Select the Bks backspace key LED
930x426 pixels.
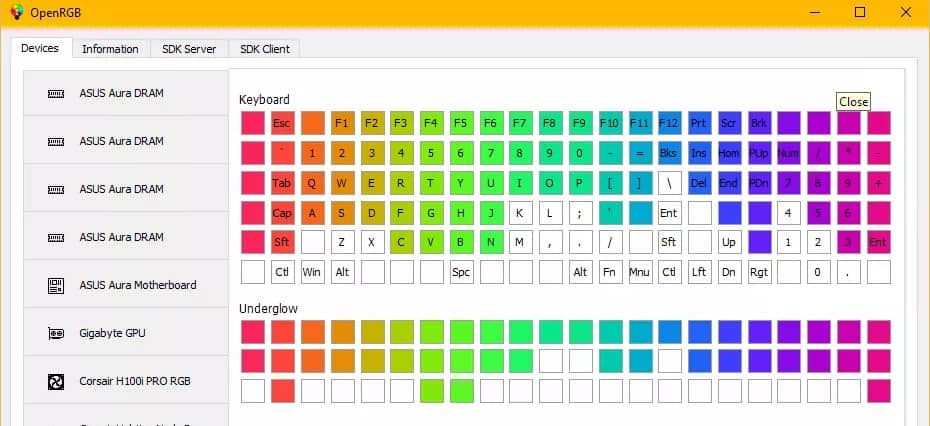[670, 152]
